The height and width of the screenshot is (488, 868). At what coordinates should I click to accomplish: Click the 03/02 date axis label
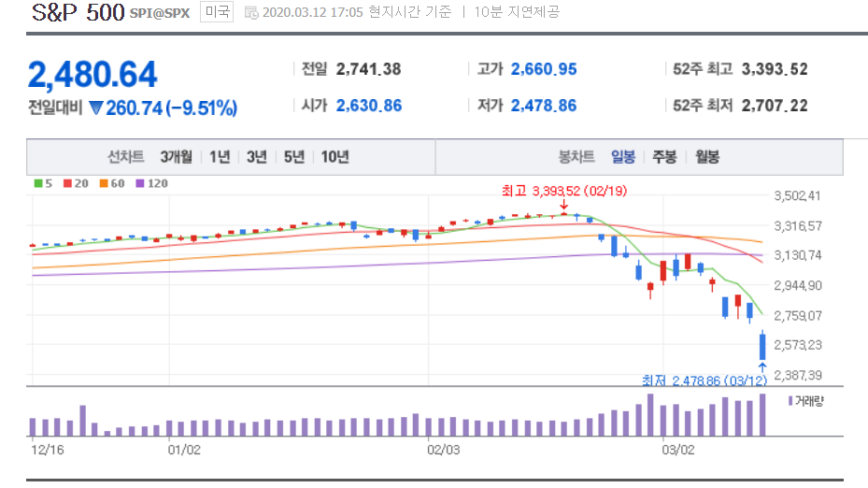[x=678, y=450]
